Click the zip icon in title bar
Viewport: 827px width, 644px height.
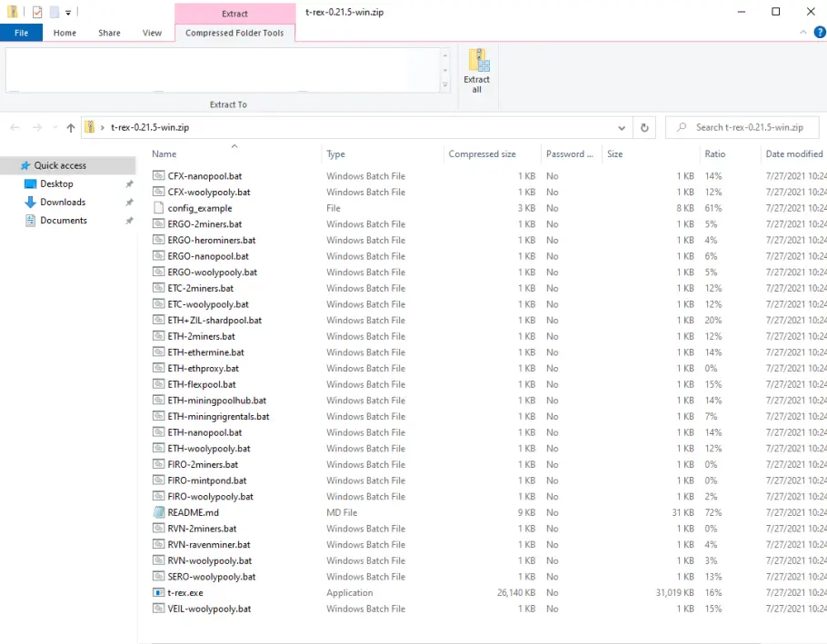(x=12, y=12)
